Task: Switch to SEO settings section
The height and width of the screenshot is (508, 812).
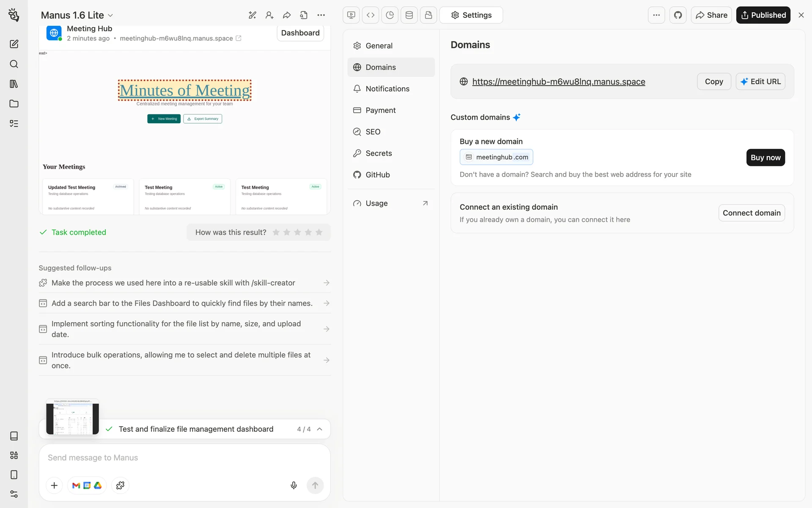Action: click(x=373, y=132)
